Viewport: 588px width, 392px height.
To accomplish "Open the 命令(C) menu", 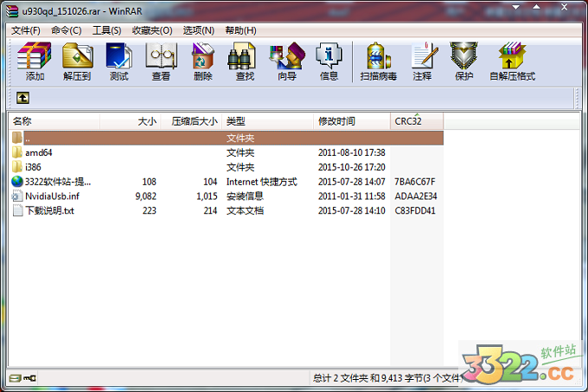I will pyautogui.click(x=67, y=30).
